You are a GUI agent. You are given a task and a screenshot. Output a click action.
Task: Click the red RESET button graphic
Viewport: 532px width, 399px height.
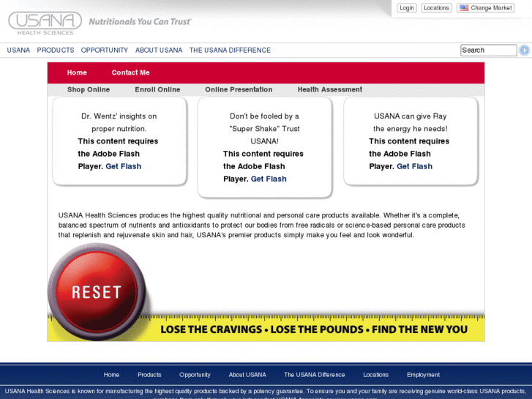coord(97,291)
